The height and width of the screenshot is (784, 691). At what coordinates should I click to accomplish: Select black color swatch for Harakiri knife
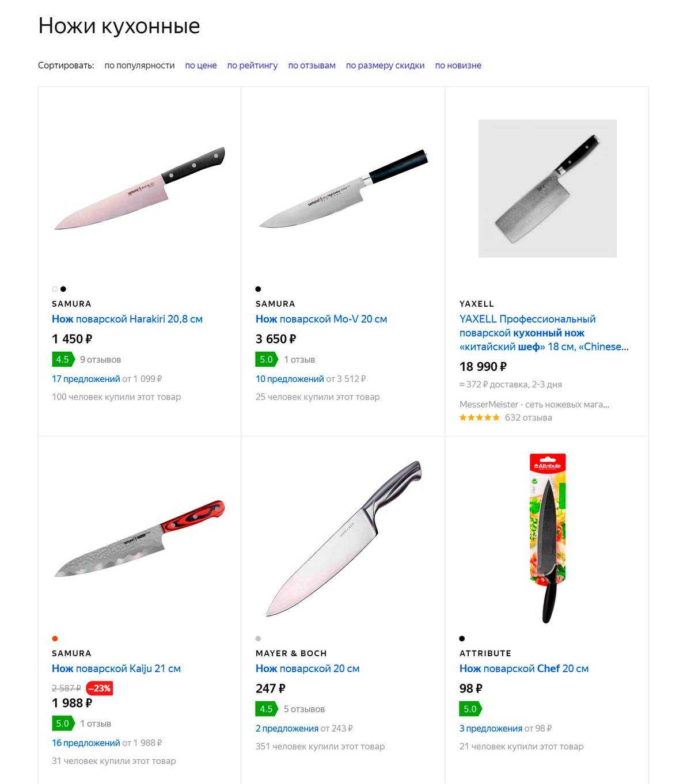click(63, 289)
